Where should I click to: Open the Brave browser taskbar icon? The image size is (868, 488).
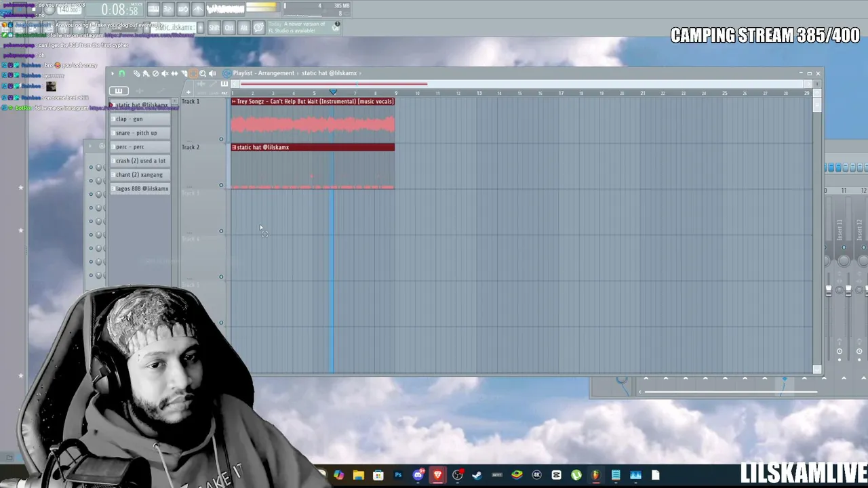tap(437, 475)
